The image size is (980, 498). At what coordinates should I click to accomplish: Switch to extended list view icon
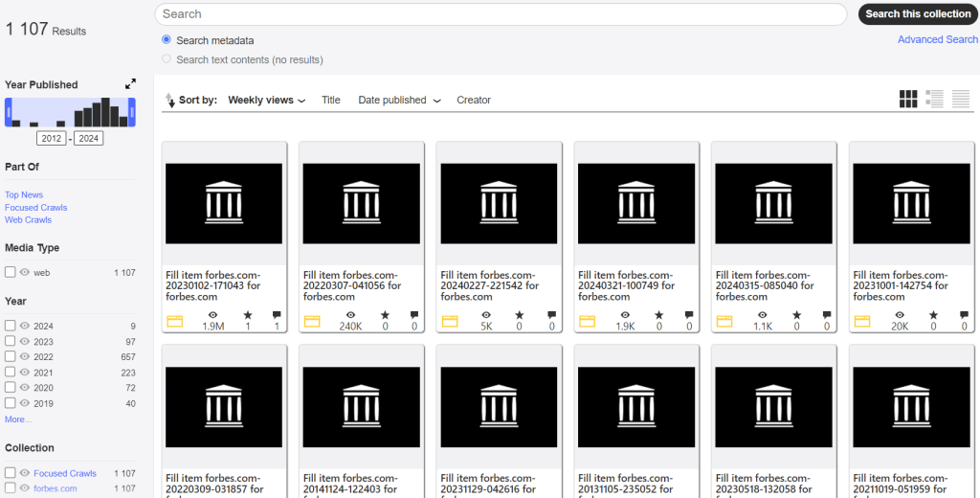click(935, 99)
